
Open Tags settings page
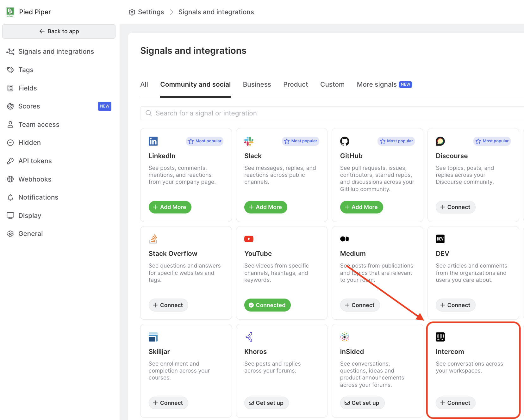pos(26,70)
